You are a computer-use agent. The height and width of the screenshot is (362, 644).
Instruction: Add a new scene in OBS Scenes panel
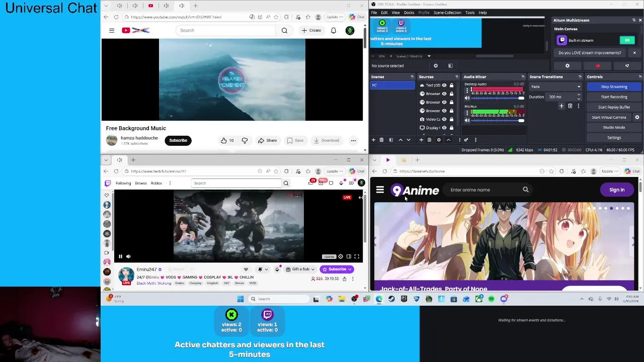click(x=373, y=140)
